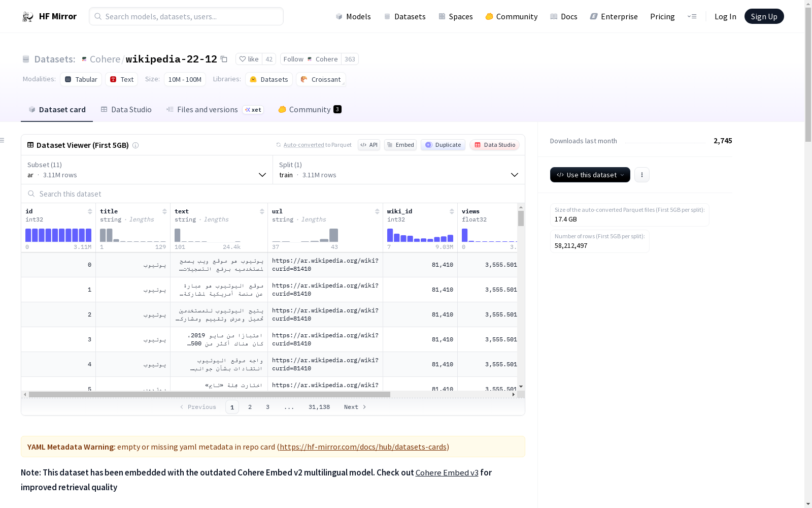Click the left sidebar toggle icon

[x=3, y=140]
